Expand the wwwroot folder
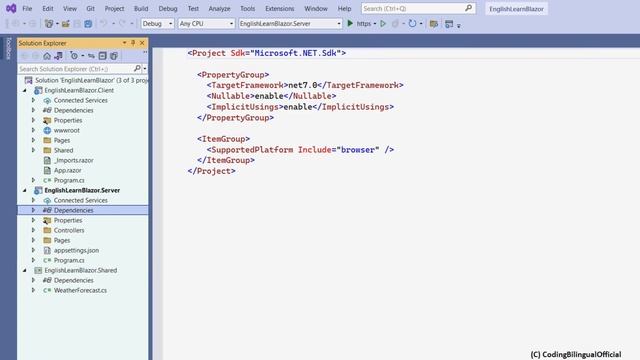 pos(33,130)
